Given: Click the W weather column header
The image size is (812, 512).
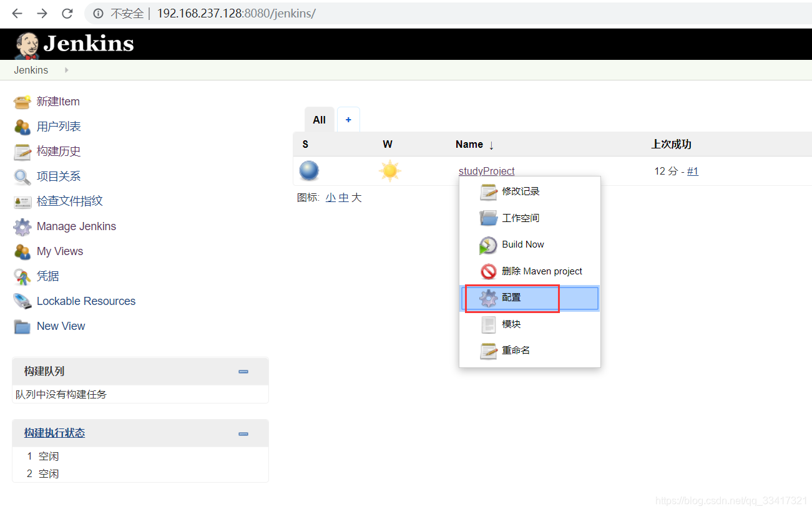Looking at the screenshot, I should (x=388, y=144).
